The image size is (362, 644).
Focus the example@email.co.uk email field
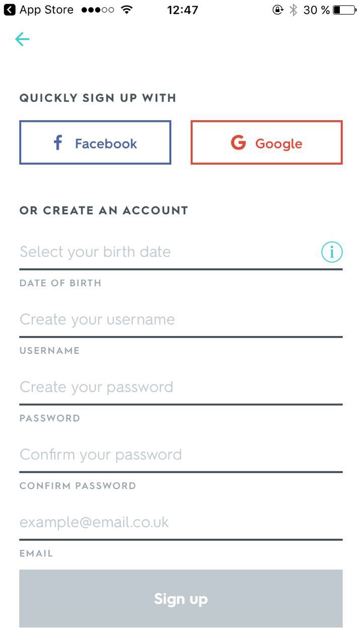pos(180,522)
